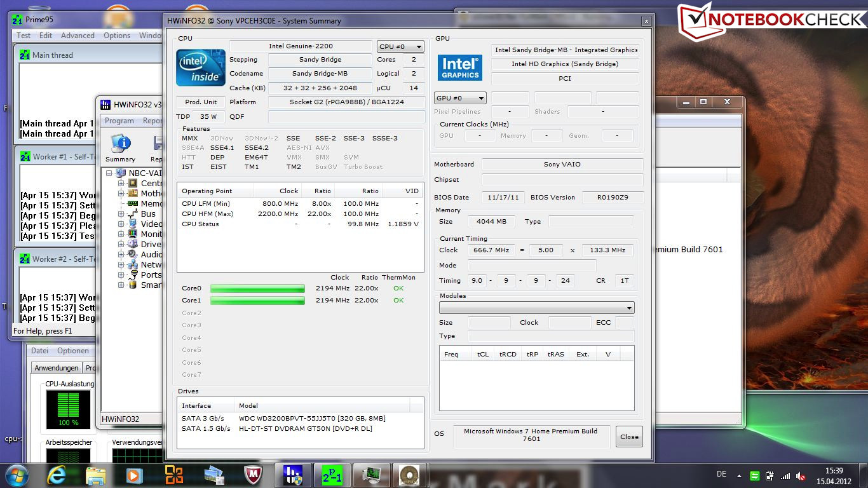Click the Freq column header in Modules
The image size is (868, 488).
[456, 354]
